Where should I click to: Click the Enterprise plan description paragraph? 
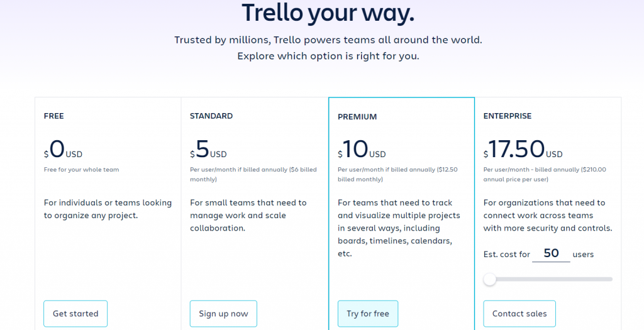548,215
